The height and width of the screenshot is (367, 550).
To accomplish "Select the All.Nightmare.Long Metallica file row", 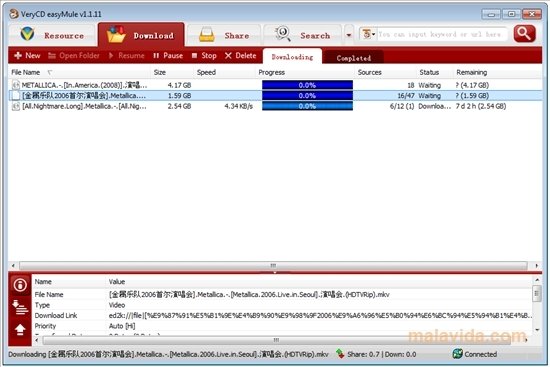I will (275, 106).
